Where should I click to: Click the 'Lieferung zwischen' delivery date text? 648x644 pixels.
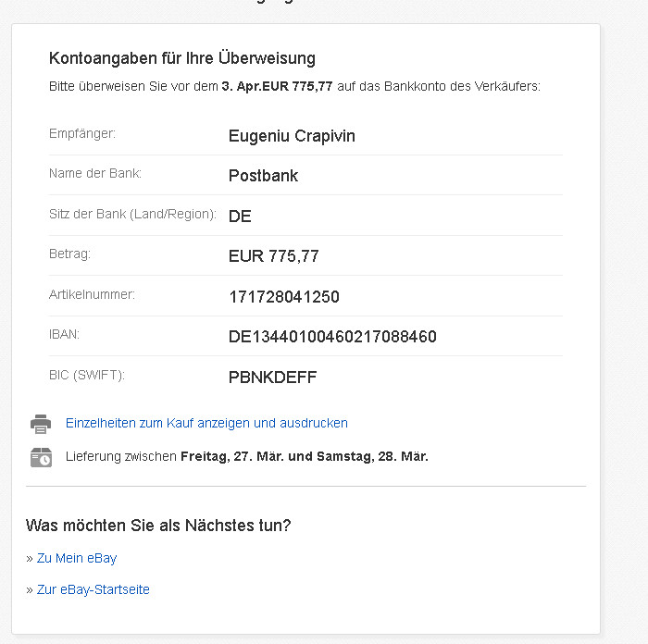(246, 456)
